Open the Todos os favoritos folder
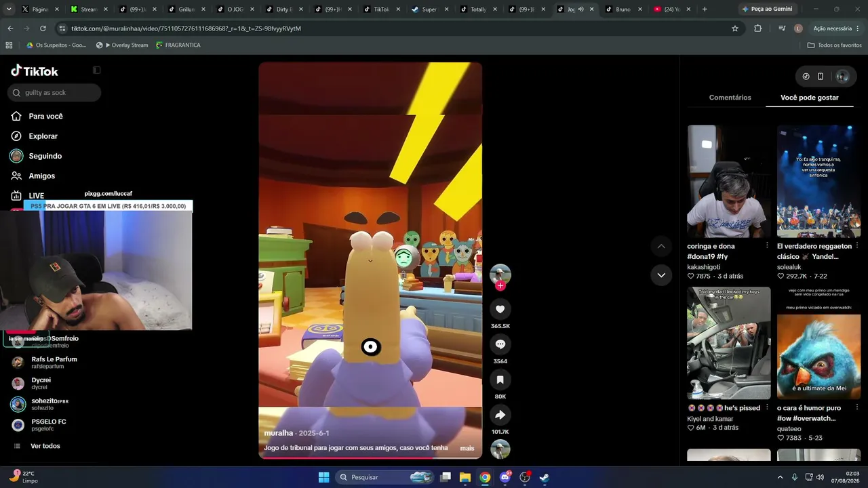The height and width of the screenshot is (488, 868). click(834, 45)
